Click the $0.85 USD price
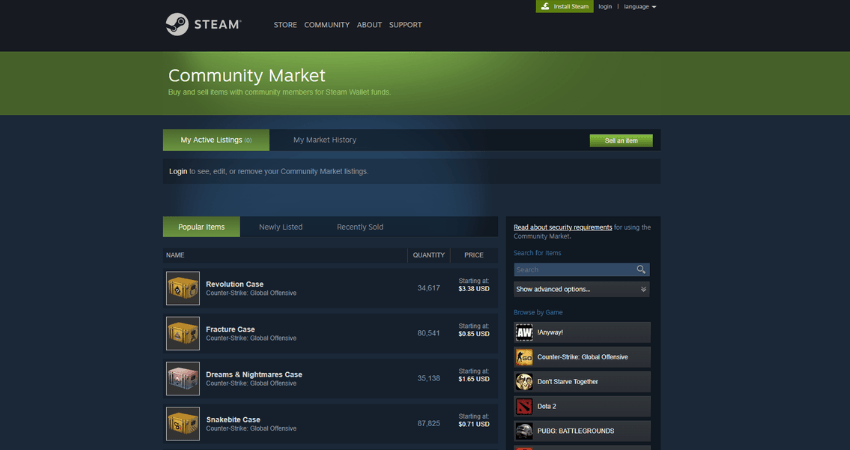The image size is (850, 450). click(474, 334)
